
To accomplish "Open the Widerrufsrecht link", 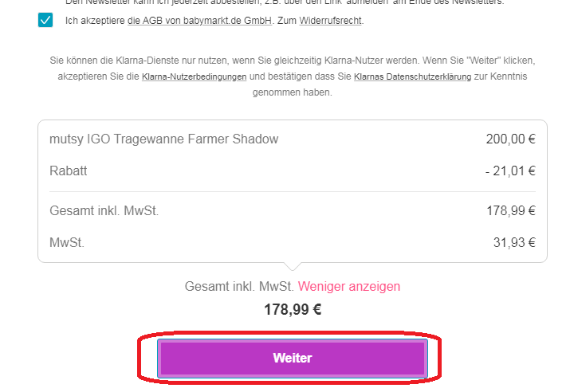I will pyautogui.click(x=331, y=21).
